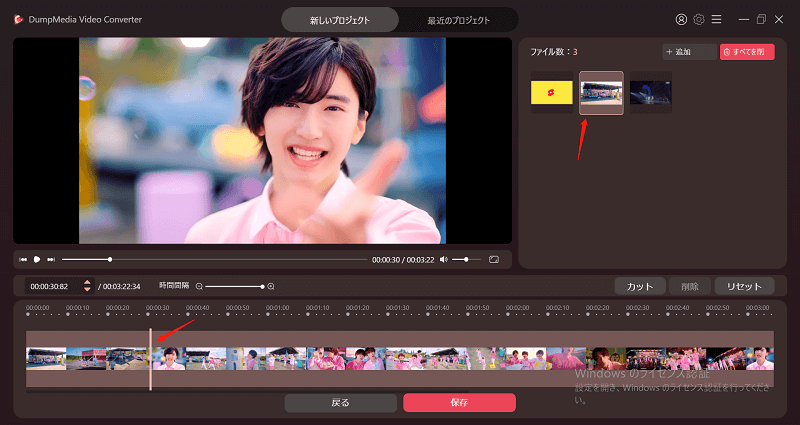Adjust the volume slider handle
Viewport: 800px width, 425px height.
[466, 260]
